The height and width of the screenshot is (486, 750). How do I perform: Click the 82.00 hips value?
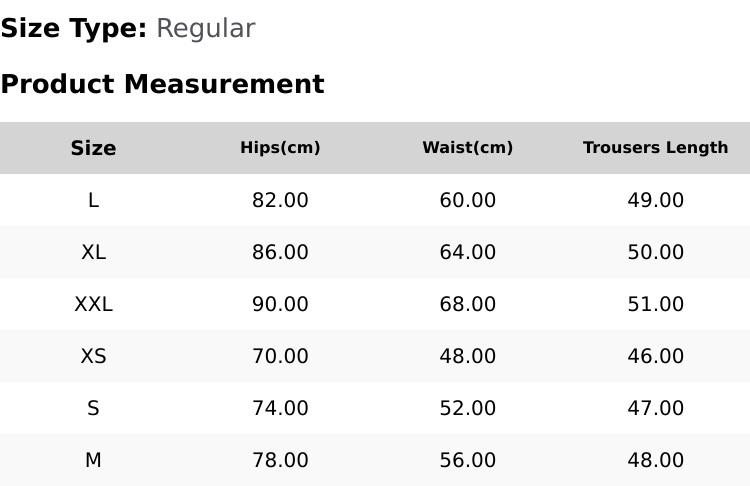pos(280,200)
